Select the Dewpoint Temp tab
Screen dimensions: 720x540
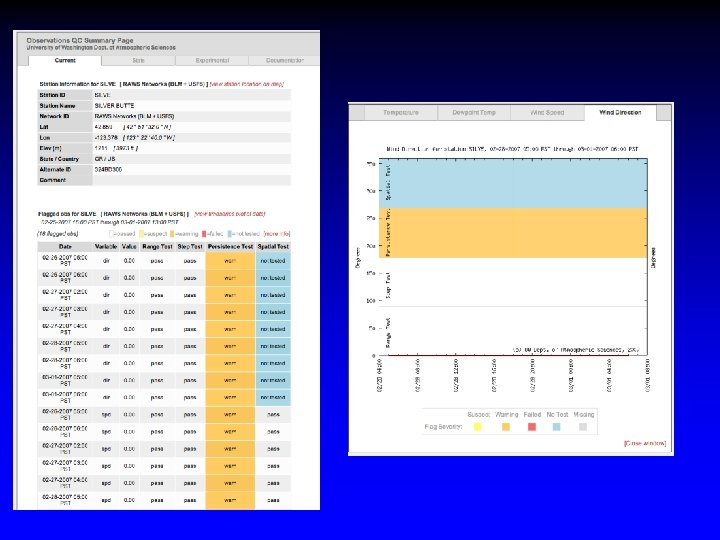pyautogui.click(x=474, y=112)
